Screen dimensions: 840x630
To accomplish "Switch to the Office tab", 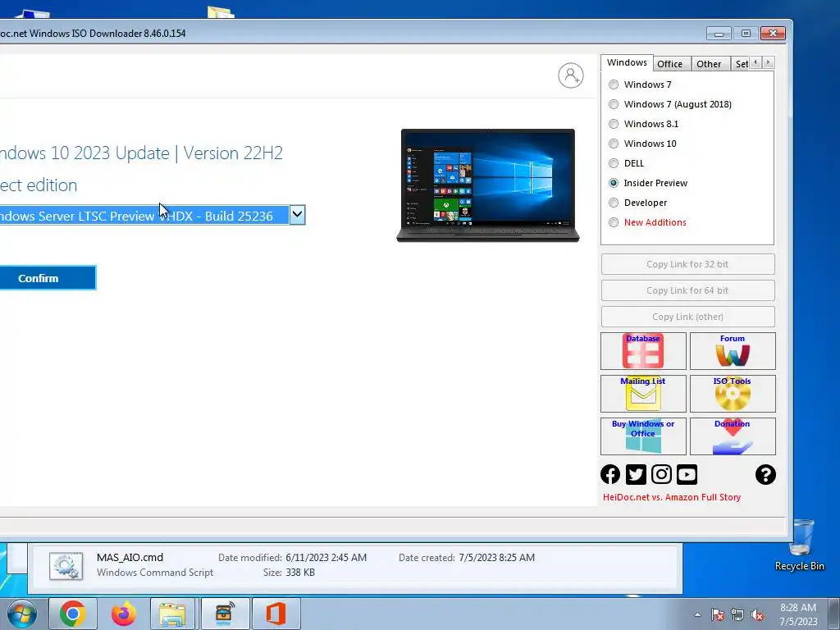I will [x=670, y=64].
